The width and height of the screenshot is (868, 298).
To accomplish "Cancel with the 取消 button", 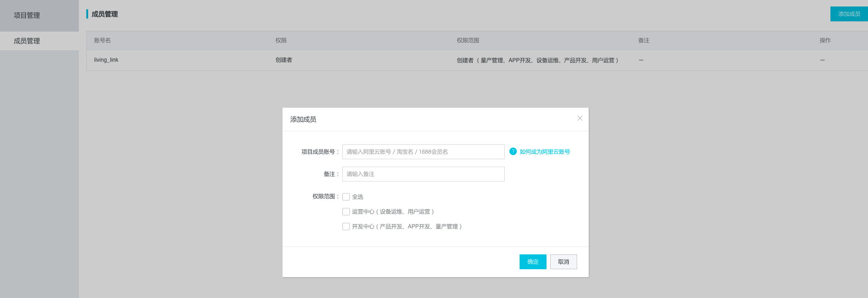I will (x=563, y=262).
